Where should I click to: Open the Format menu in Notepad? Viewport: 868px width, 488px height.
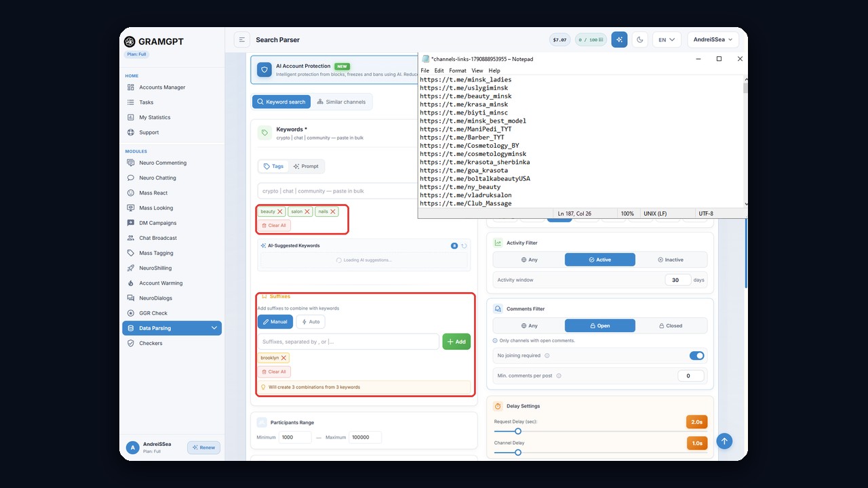pyautogui.click(x=458, y=70)
